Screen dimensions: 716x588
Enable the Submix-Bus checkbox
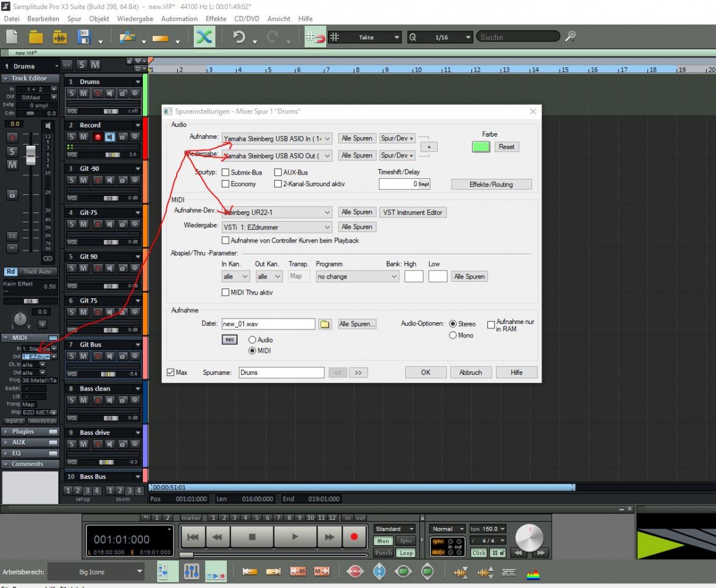point(225,173)
